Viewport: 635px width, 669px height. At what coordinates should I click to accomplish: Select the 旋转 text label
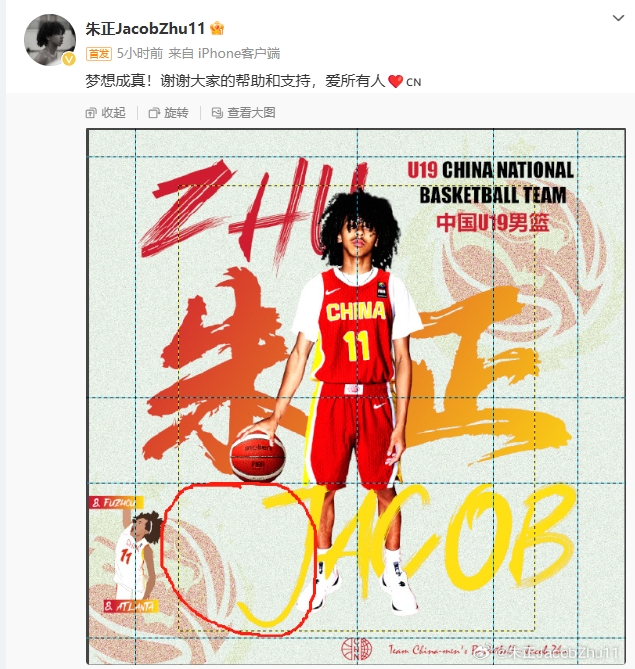(176, 113)
